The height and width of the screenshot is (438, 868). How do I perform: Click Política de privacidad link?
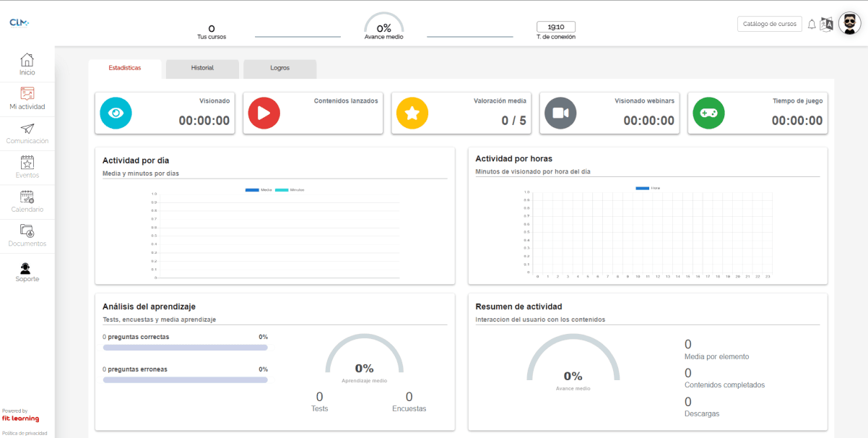click(x=25, y=433)
